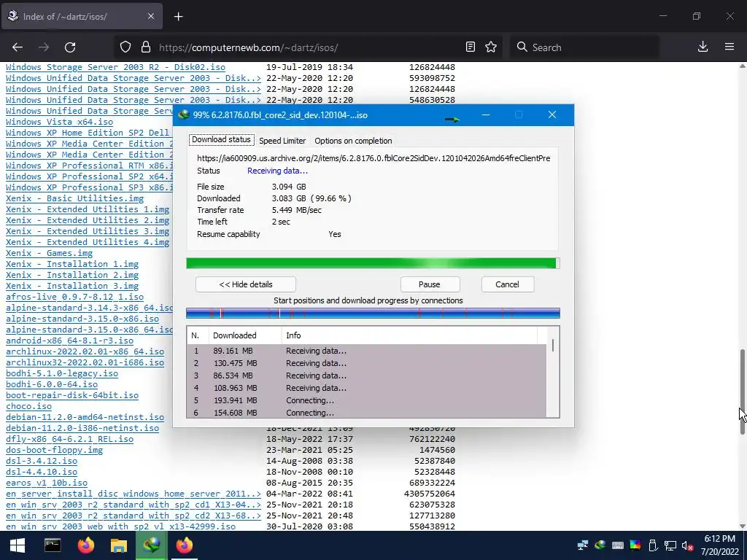747x560 pixels.
Task: Close the Index of /~dartz/isos/ tab
Action: tap(151, 16)
